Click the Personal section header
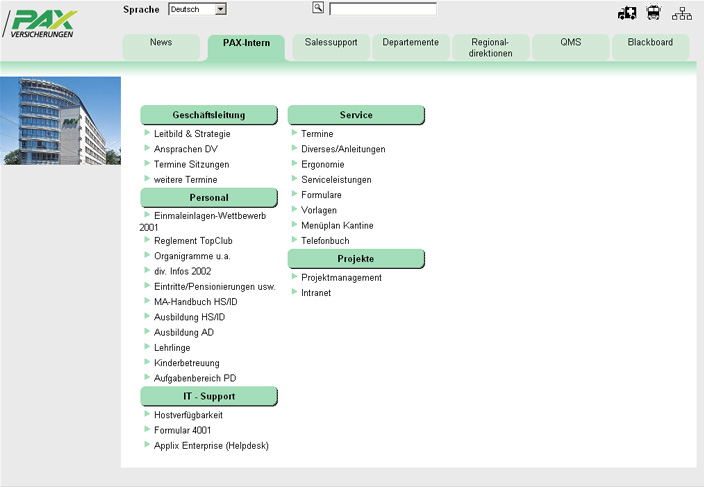 click(x=209, y=197)
